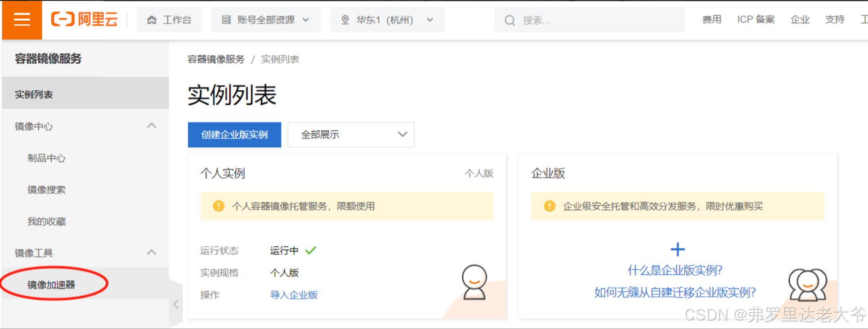Expand 账号全部资源 resource dropdown

(266, 20)
